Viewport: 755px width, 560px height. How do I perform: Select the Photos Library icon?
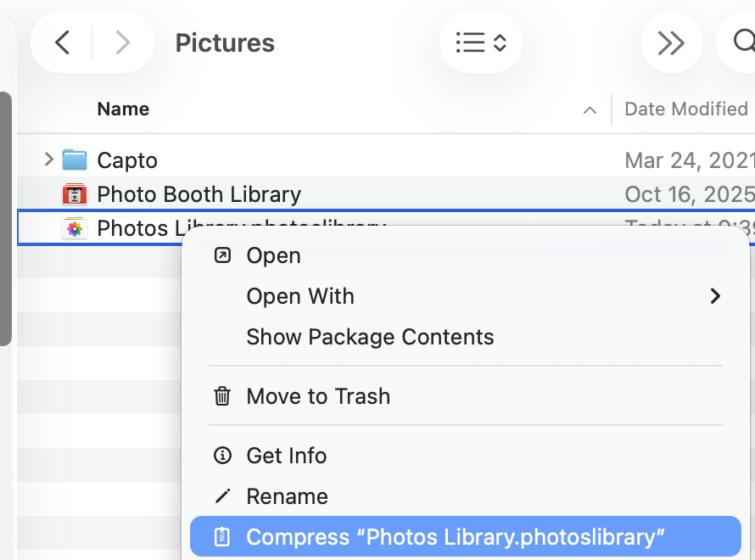(75, 228)
